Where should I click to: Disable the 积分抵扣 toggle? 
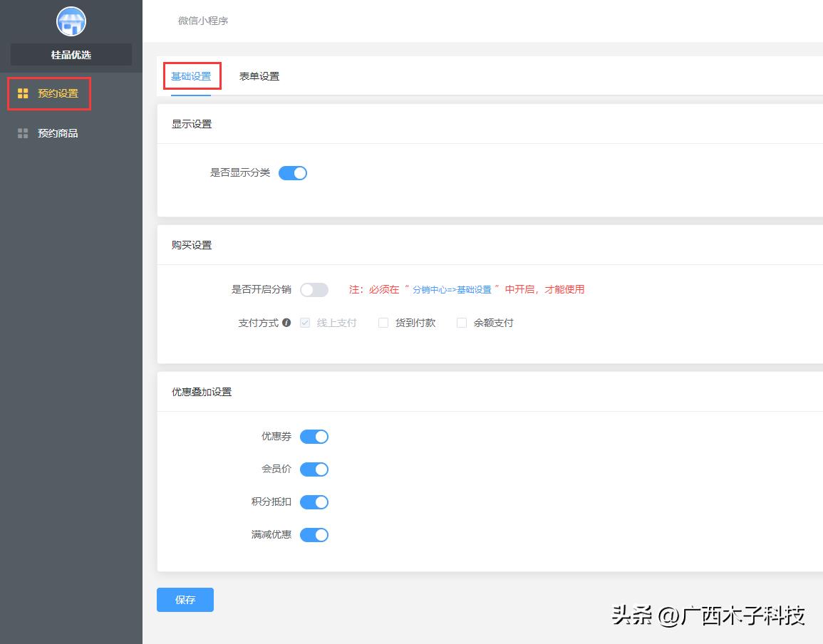click(314, 502)
